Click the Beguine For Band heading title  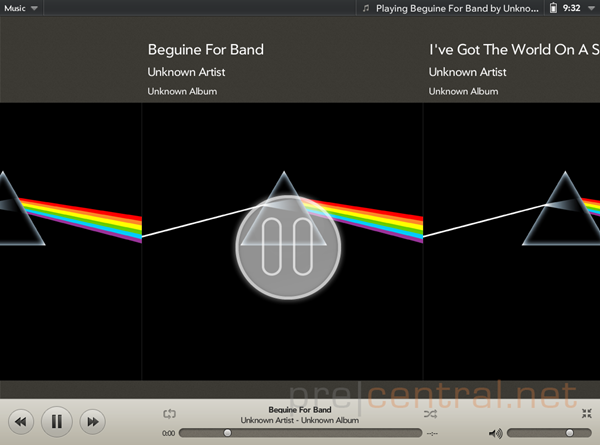206,50
